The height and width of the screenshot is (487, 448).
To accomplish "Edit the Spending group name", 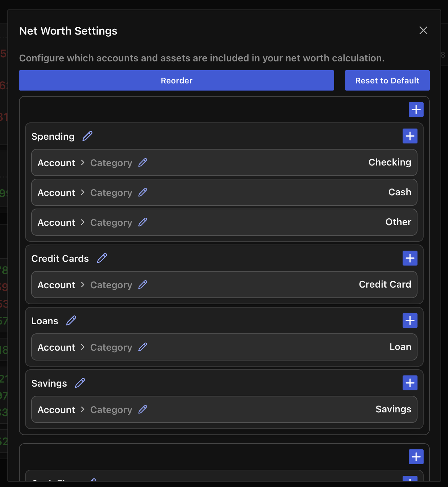I will (x=87, y=136).
